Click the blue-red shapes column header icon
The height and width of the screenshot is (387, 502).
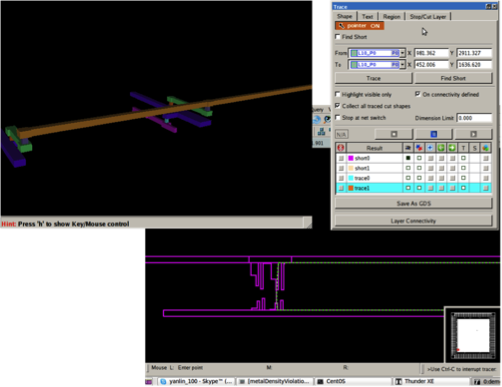click(419, 148)
